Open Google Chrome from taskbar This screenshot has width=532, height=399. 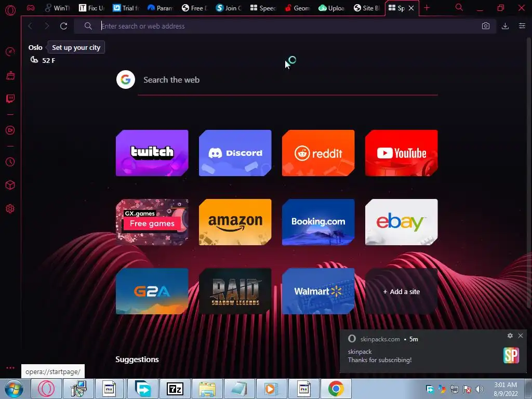[336, 389]
